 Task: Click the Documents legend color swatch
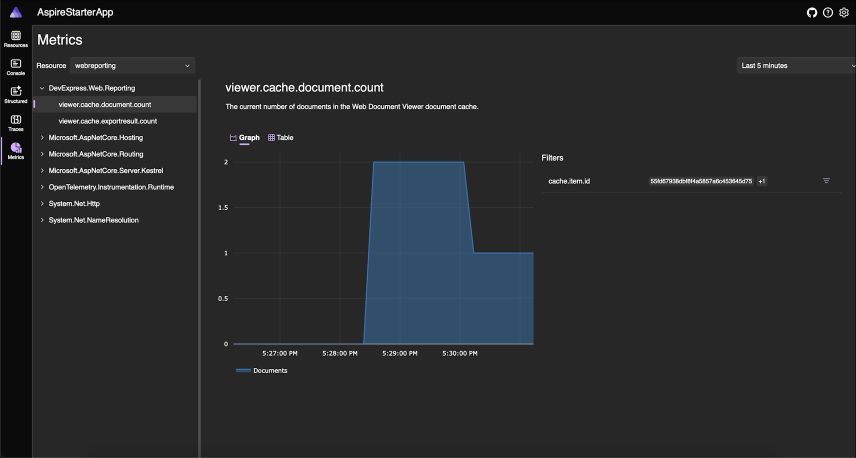243,370
